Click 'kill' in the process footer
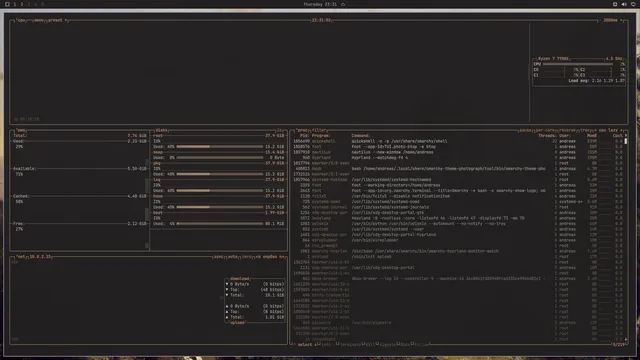The image size is (640, 360). click(370, 344)
